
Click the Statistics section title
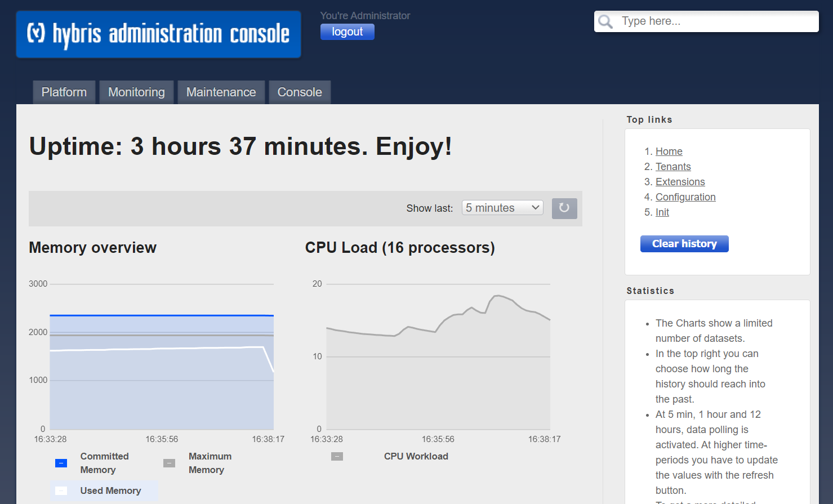[x=651, y=291]
